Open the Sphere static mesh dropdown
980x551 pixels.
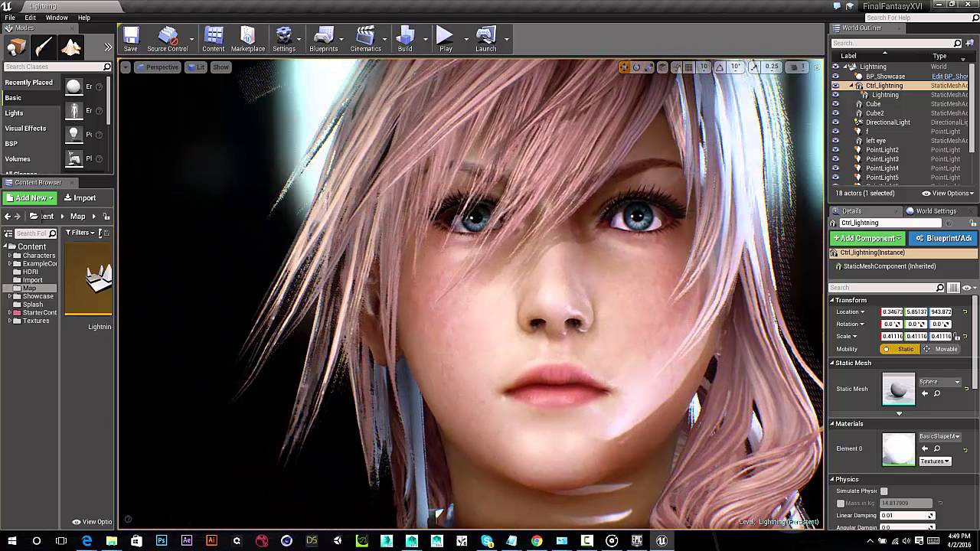tap(939, 382)
